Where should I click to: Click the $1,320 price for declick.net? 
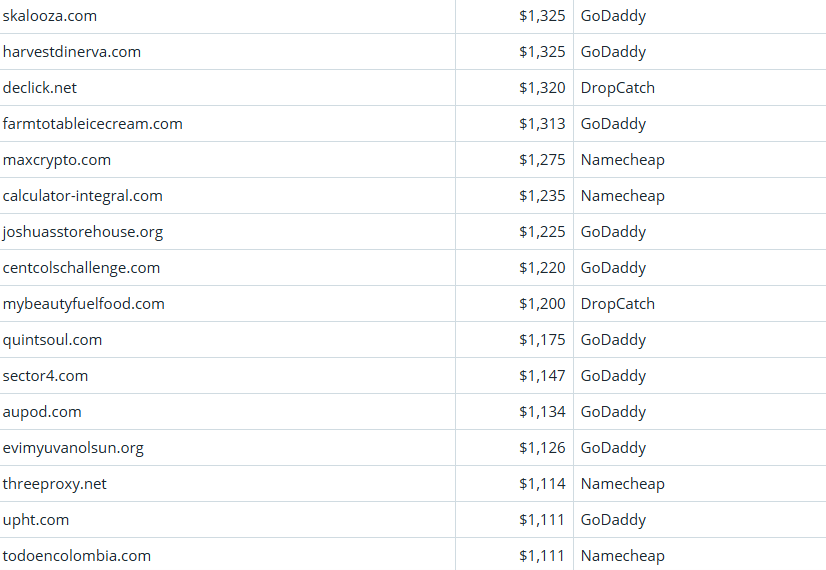[542, 88]
